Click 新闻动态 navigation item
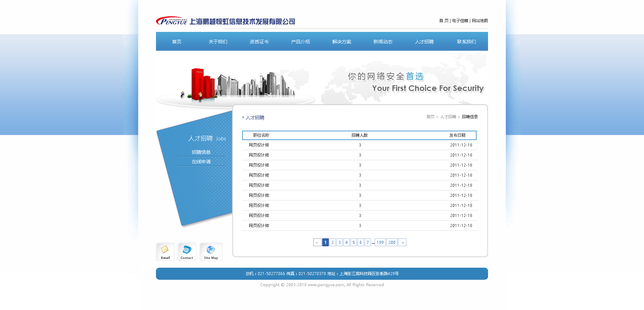 point(383,42)
